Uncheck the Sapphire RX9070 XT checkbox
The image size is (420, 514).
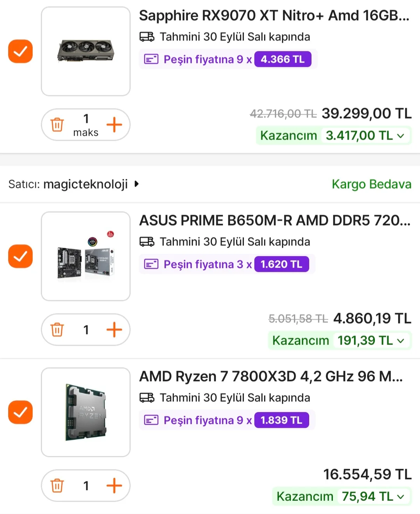tap(20, 51)
